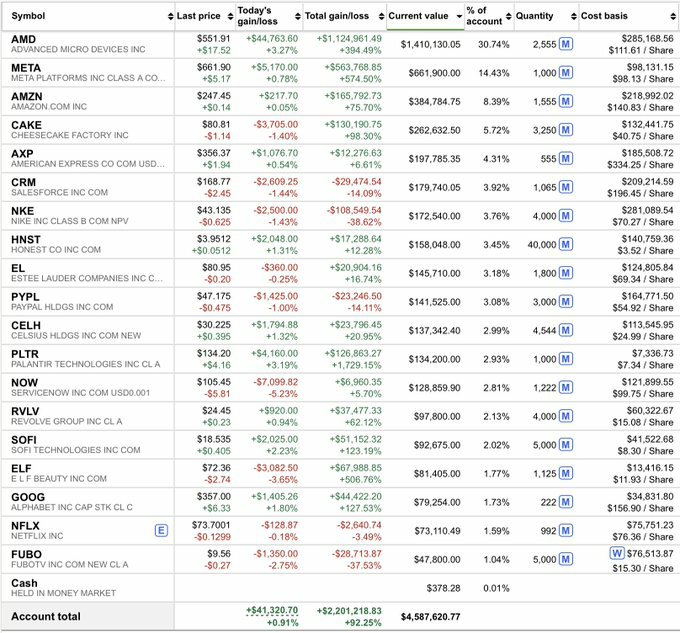Click GOOG total gain +$44,422.20
This screenshot has width=680, height=633.
[x=356, y=496]
